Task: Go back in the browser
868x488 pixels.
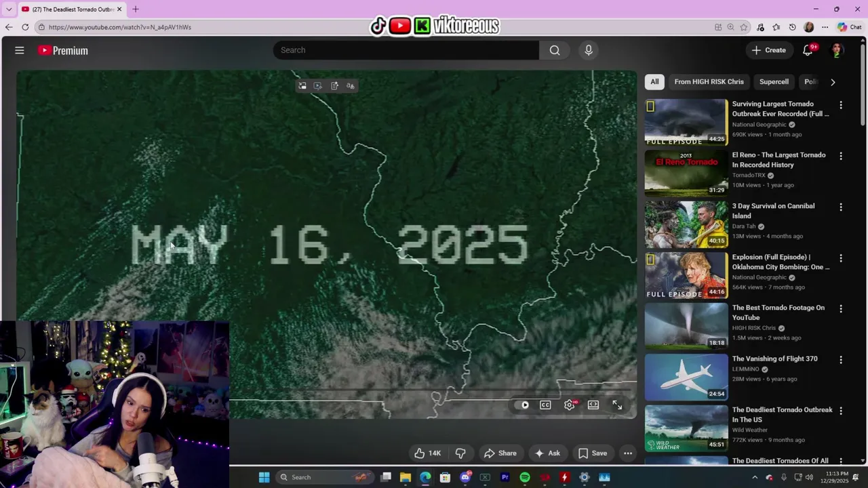Action: [8, 27]
